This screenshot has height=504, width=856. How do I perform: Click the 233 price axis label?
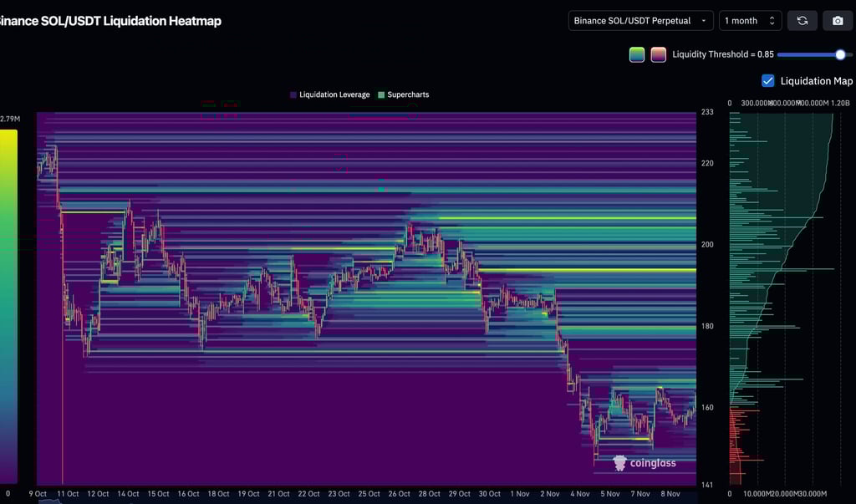(x=707, y=112)
